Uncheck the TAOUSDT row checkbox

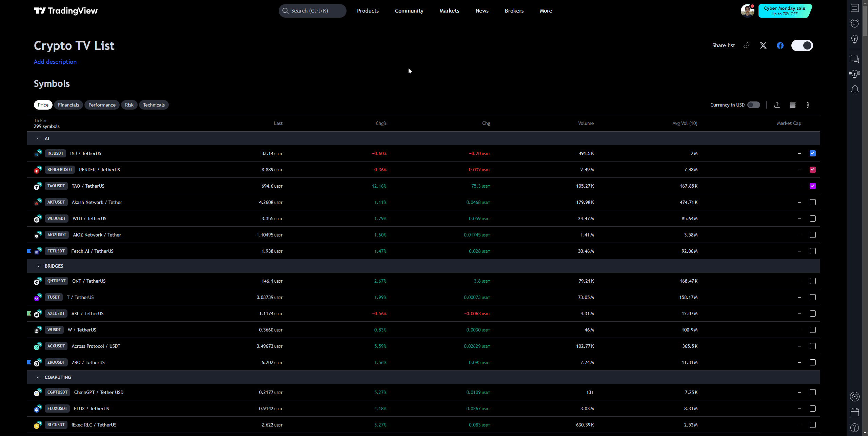(x=813, y=186)
